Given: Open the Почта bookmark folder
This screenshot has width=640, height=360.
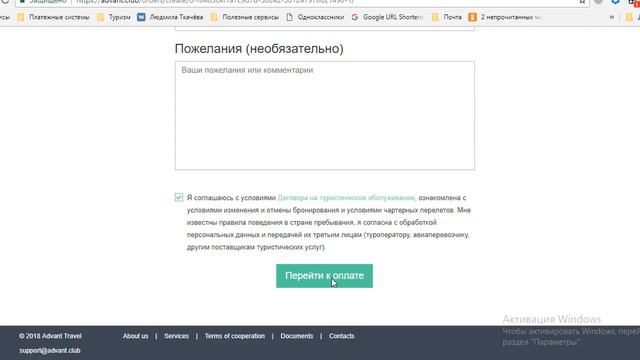Looking at the screenshot, I should (447, 17).
